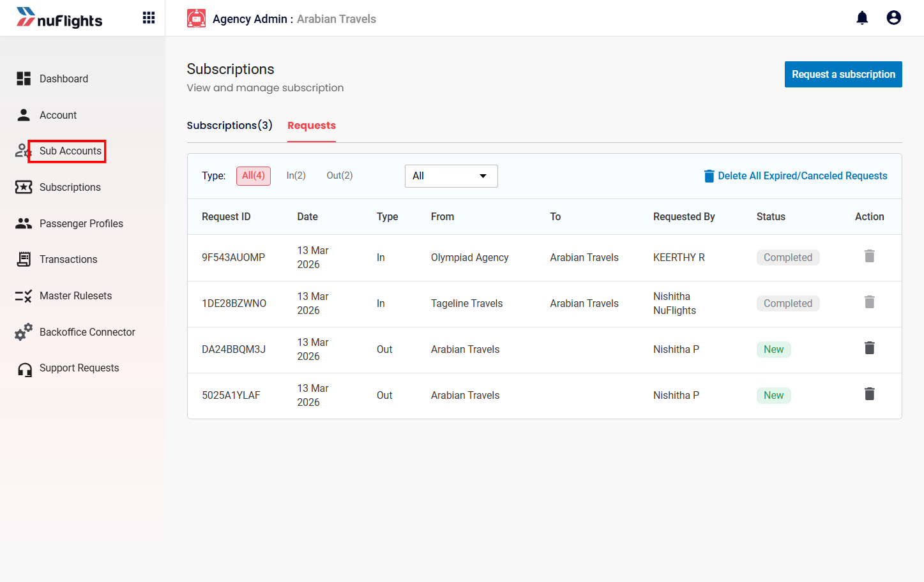Navigate to Transactions
Viewport: 924px width, 582px height.
point(68,259)
